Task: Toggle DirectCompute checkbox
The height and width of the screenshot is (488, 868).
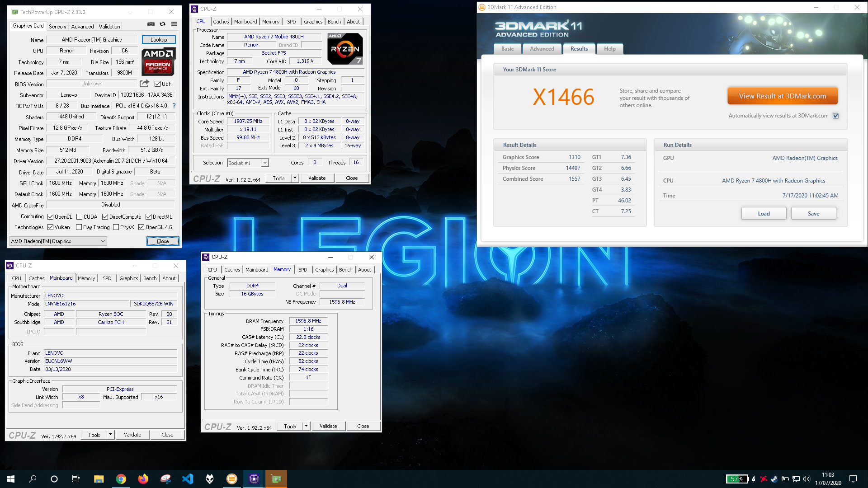Action: pyautogui.click(x=105, y=217)
